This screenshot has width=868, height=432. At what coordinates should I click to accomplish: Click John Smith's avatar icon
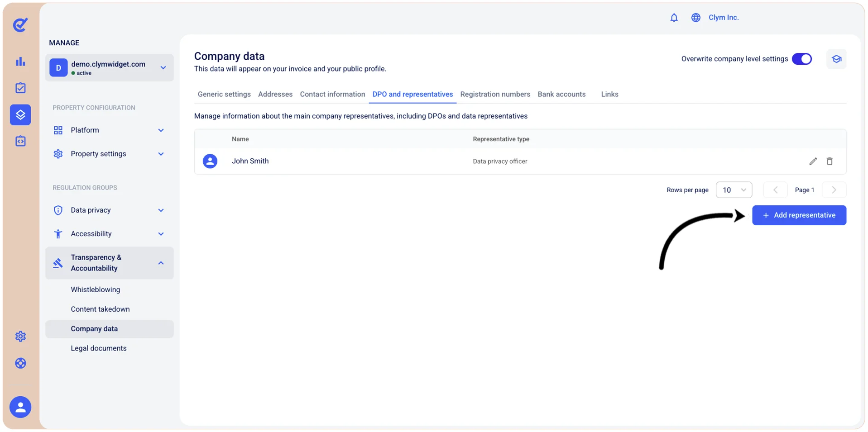[210, 161]
